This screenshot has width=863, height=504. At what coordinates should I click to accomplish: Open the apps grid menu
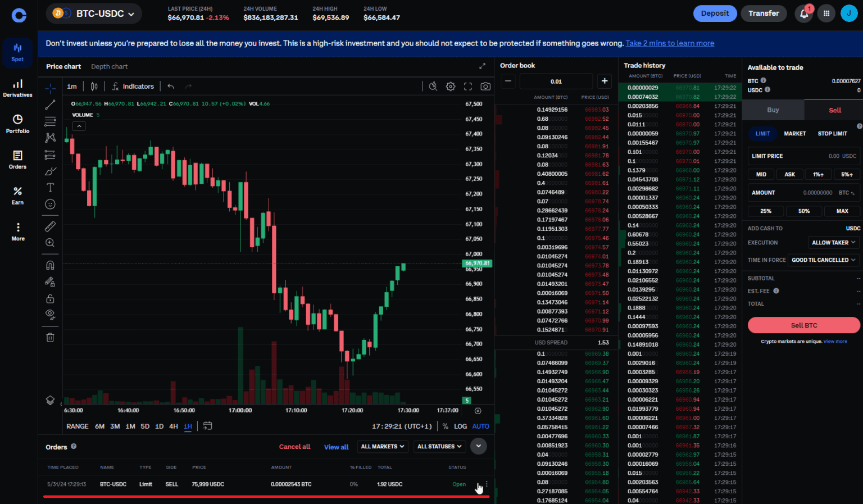click(826, 13)
